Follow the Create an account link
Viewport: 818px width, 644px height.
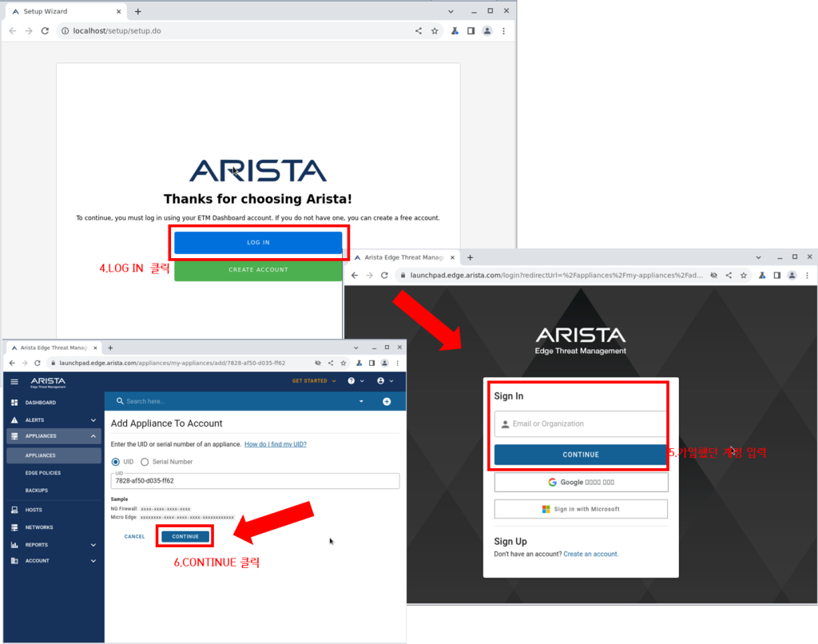pyautogui.click(x=590, y=555)
